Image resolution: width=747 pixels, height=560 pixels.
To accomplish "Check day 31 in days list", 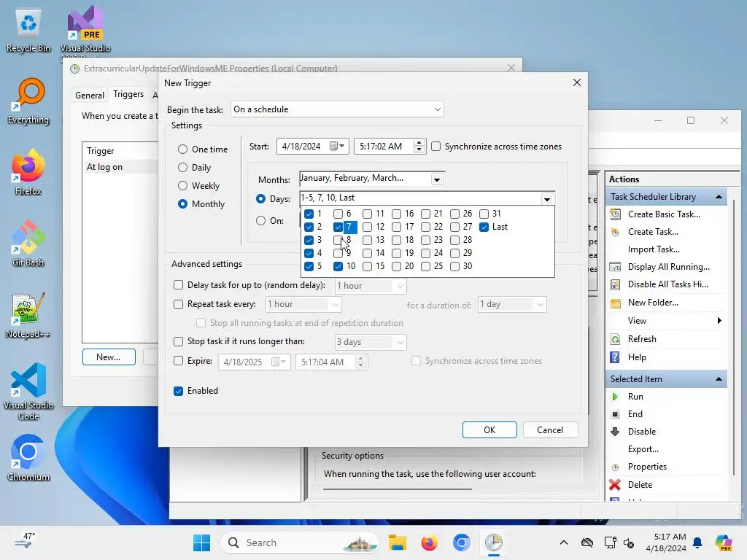I will (x=484, y=214).
